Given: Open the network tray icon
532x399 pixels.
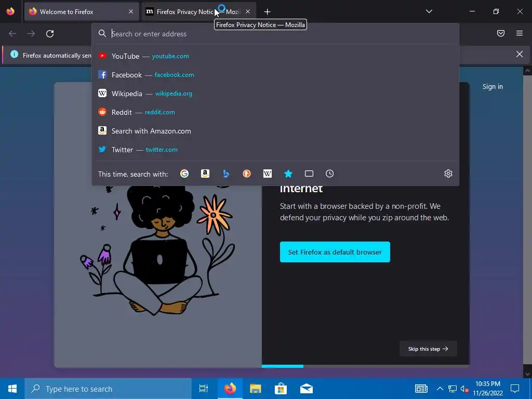Looking at the screenshot, I should point(453,389).
